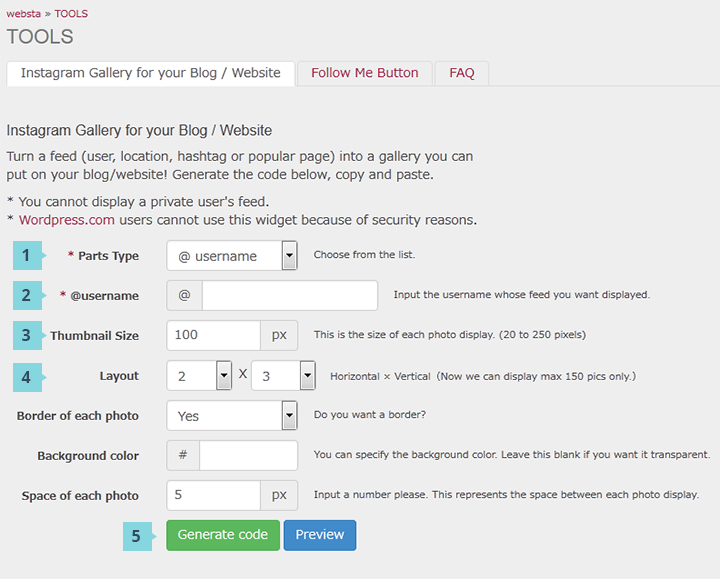Open the Parts Type dropdown
The height and width of the screenshot is (579, 720).
[232, 255]
